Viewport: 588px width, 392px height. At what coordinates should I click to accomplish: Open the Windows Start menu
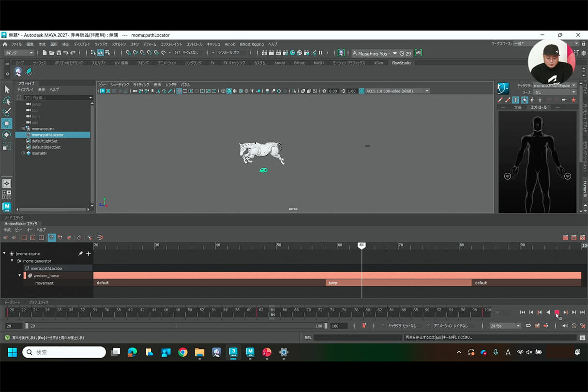[x=12, y=352]
